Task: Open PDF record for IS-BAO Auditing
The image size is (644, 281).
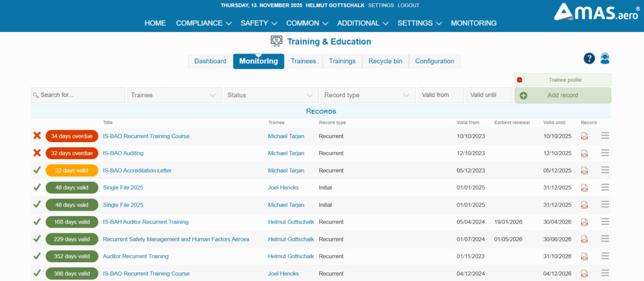Action: click(584, 153)
